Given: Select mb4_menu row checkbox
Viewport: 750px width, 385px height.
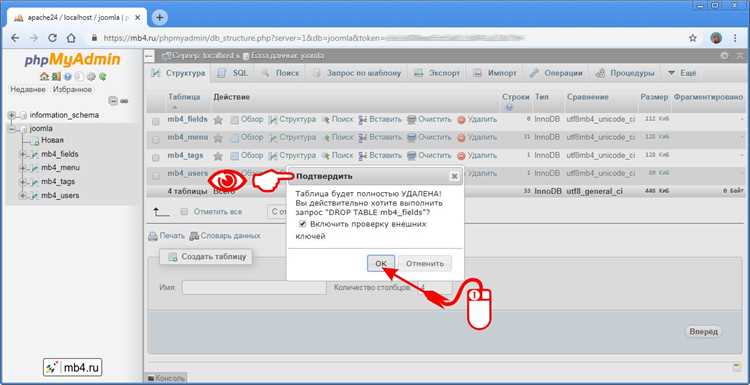Looking at the screenshot, I should click(155, 140).
